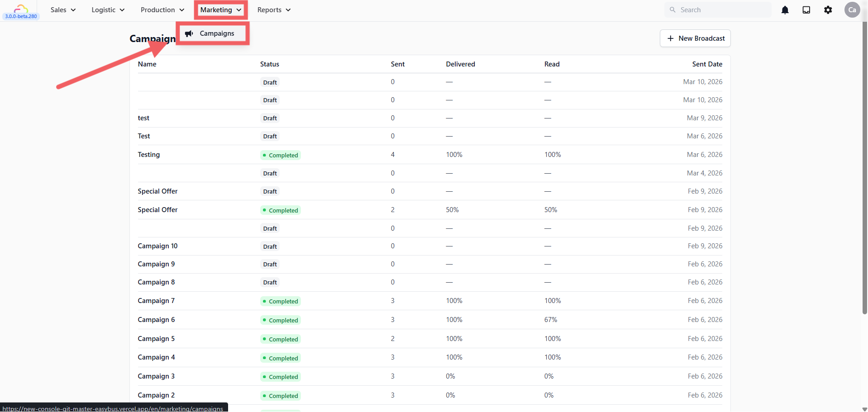
Task: Focus the Search input field
Action: click(718, 10)
